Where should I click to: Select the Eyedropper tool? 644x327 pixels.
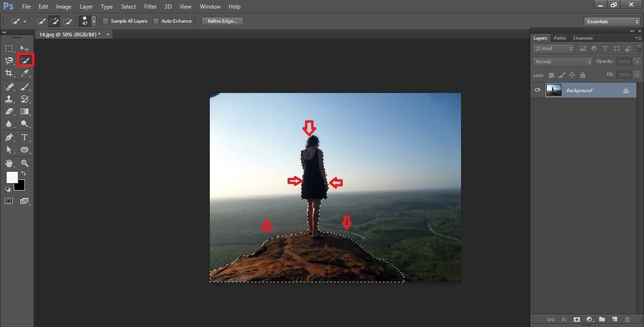(25, 73)
